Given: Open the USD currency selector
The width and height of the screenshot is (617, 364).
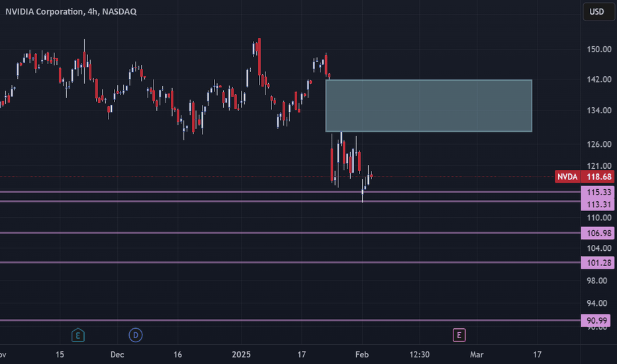Looking at the screenshot, I should coord(598,12).
